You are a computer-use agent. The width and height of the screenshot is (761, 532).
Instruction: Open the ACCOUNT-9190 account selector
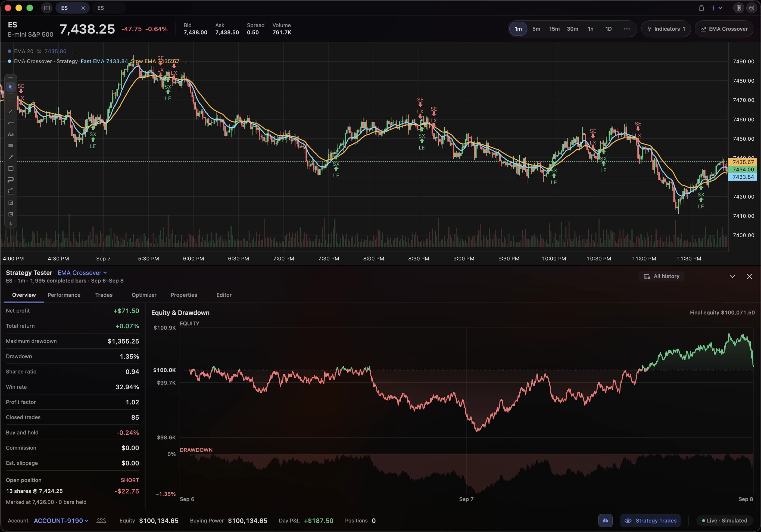61,521
